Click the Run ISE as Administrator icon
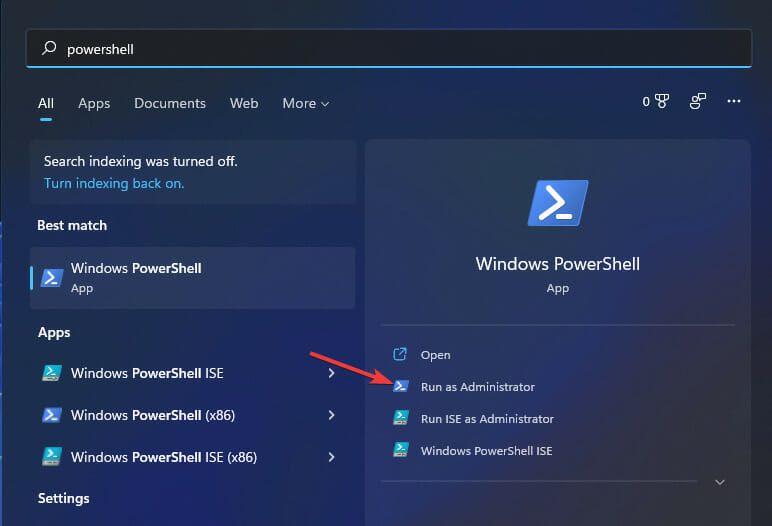This screenshot has height=526, width=772. click(401, 418)
